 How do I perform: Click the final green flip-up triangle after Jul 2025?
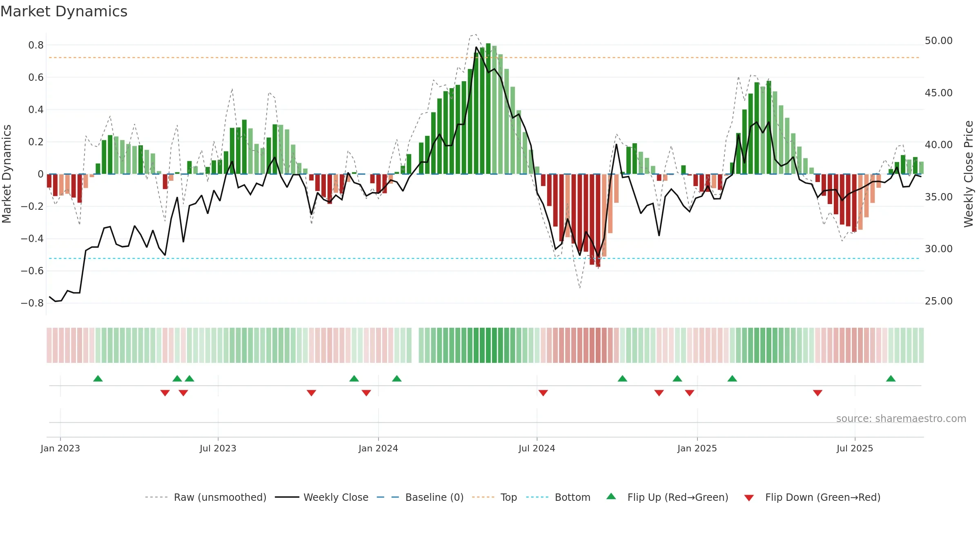pyautogui.click(x=891, y=378)
